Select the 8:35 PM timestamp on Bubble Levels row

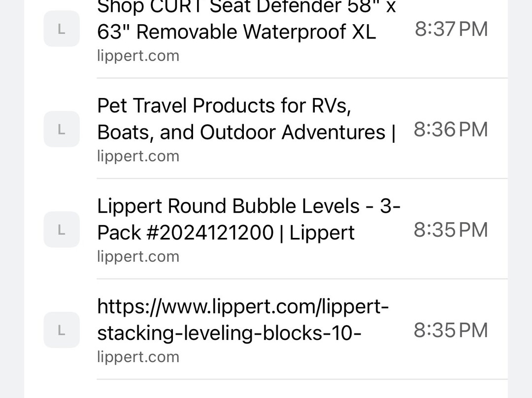(451, 230)
